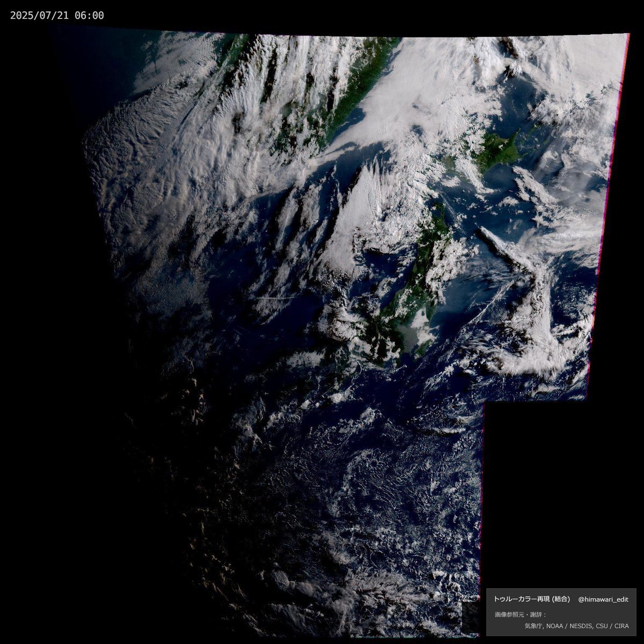644x644 pixels.
Task: Click the 2025/07/21 06:00 timestamp
Action: click(57, 16)
